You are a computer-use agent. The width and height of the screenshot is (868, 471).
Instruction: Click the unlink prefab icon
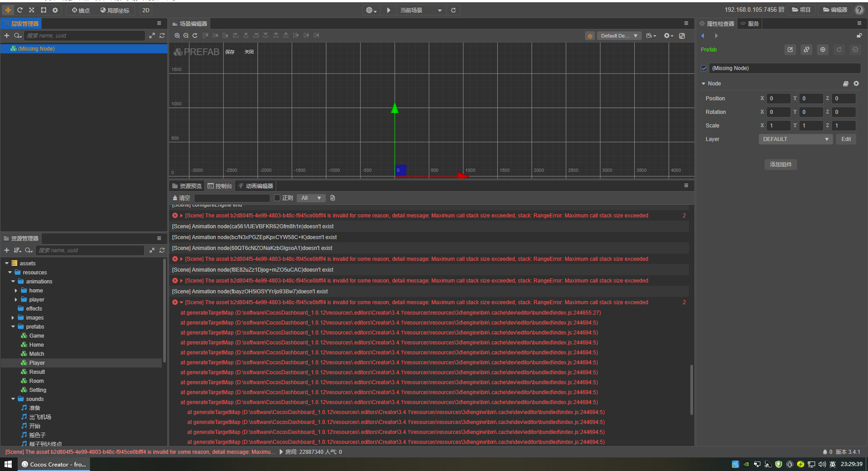[x=807, y=50]
